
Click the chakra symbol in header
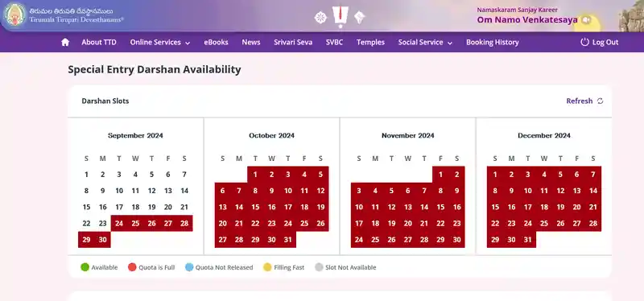[320, 17]
